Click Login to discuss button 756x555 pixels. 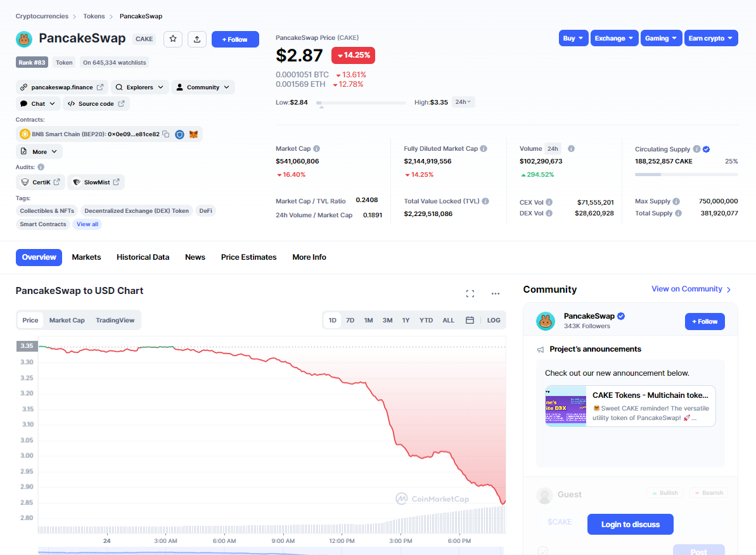630,525
